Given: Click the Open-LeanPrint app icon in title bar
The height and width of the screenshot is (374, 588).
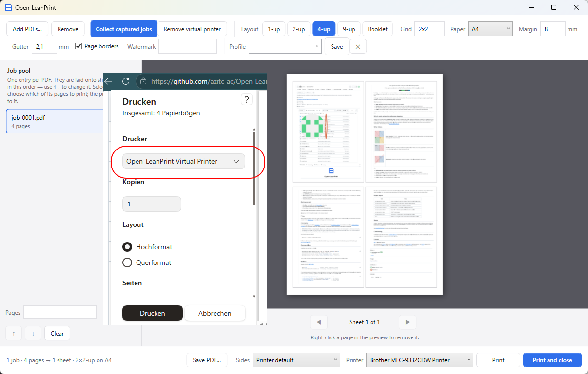Looking at the screenshot, I should [x=8, y=7].
